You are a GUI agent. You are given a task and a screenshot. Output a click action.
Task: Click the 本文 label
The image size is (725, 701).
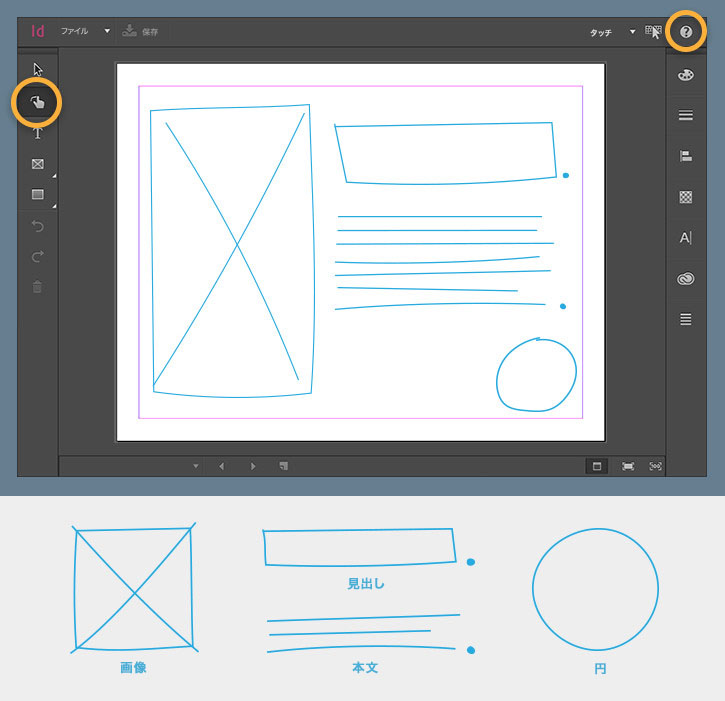[365, 667]
